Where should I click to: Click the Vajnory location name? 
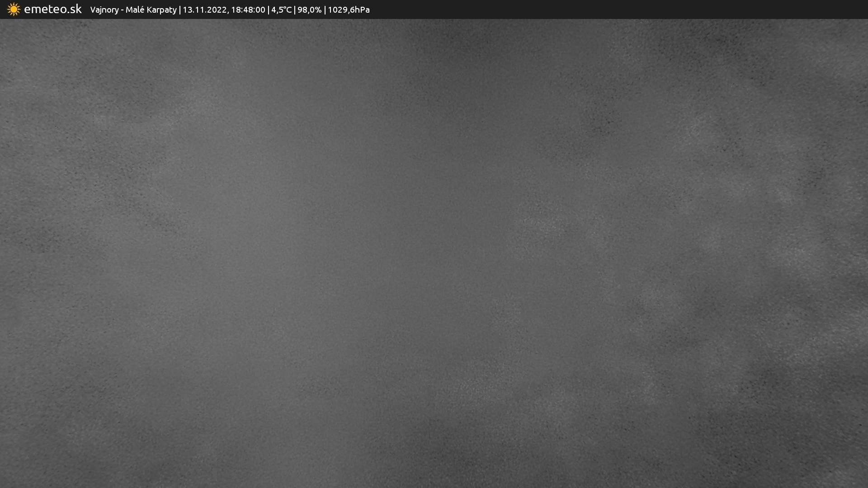tap(104, 10)
